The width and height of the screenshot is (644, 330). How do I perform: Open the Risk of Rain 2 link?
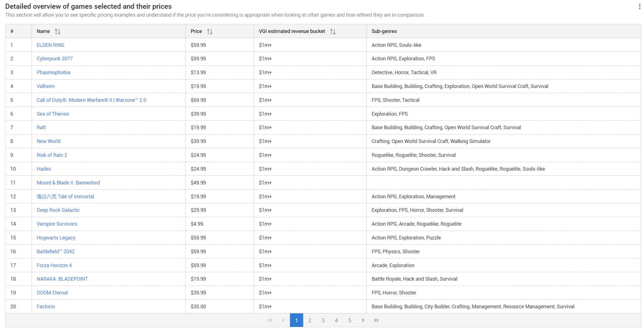pos(52,155)
